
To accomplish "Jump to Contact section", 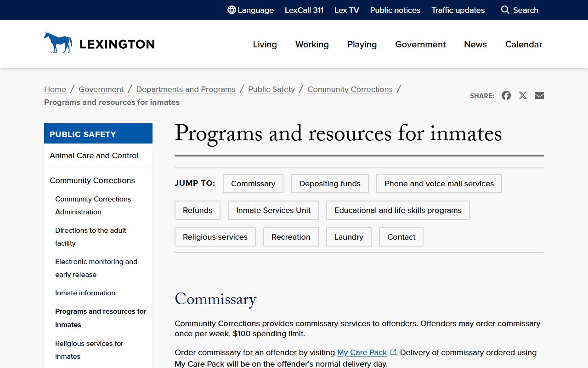I will point(401,237).
